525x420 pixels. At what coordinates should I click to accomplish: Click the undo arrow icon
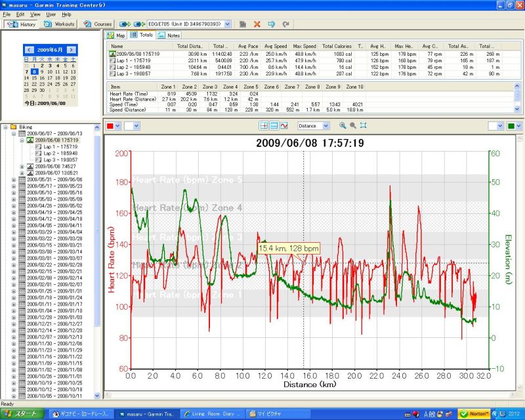(271, 24)
